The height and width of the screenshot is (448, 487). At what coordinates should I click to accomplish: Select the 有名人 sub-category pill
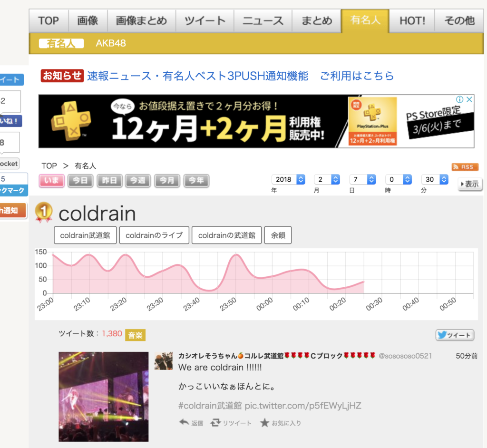point(61,43)
